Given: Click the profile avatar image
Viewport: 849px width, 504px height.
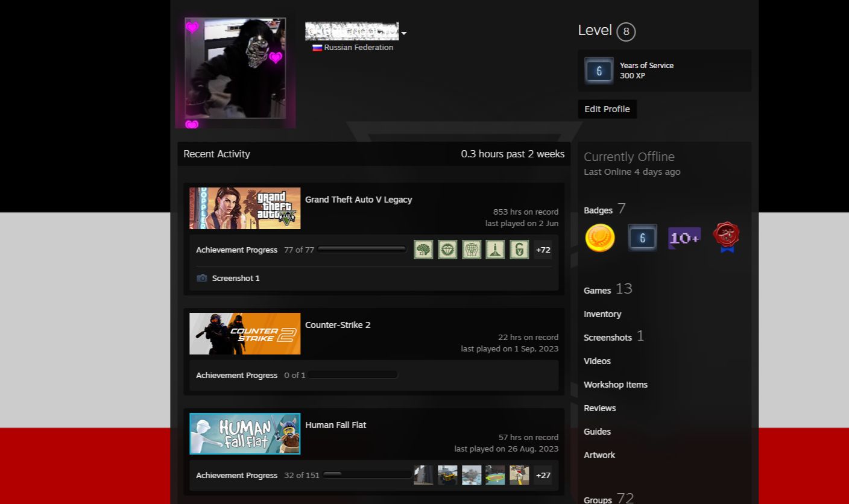Looking at the screenshot, I should 235,68.
